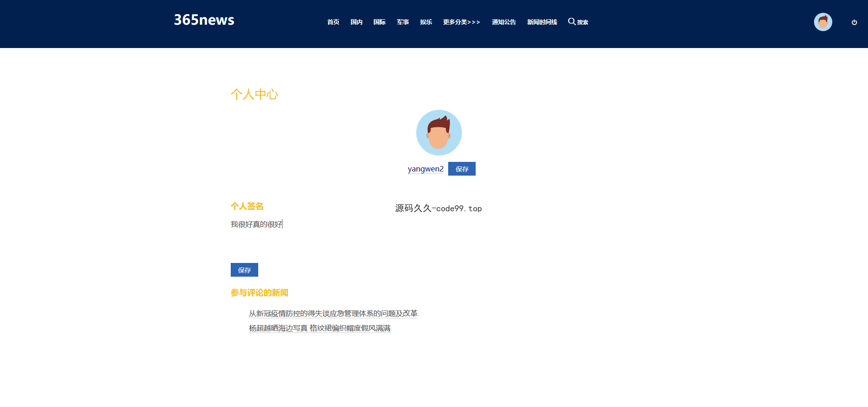Open the 首页 nav item

point(333,22)
